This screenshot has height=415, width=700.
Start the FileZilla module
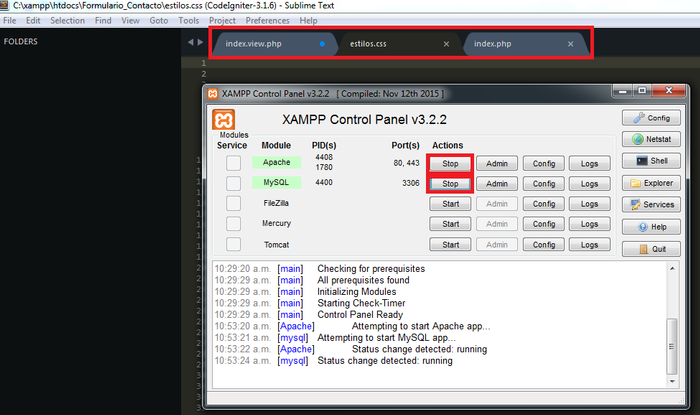point(450,204)
